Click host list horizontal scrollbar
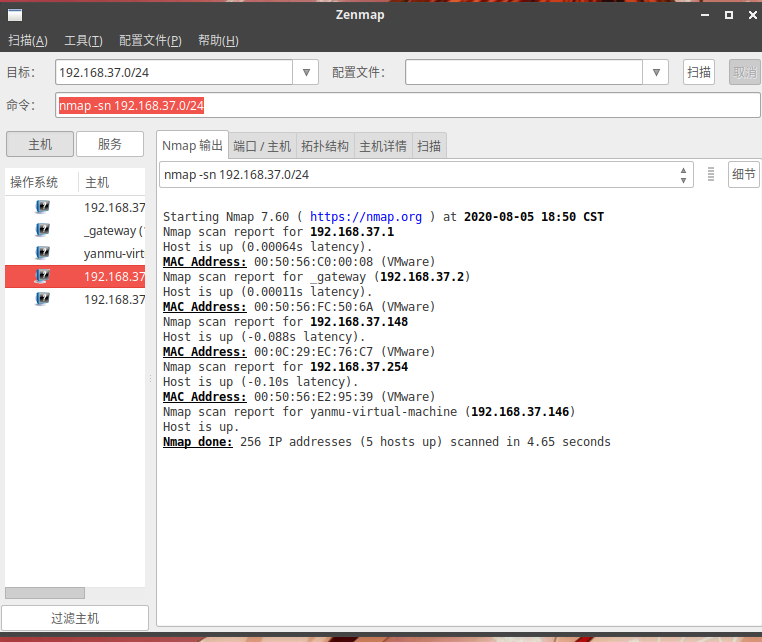 click(45, 593)
